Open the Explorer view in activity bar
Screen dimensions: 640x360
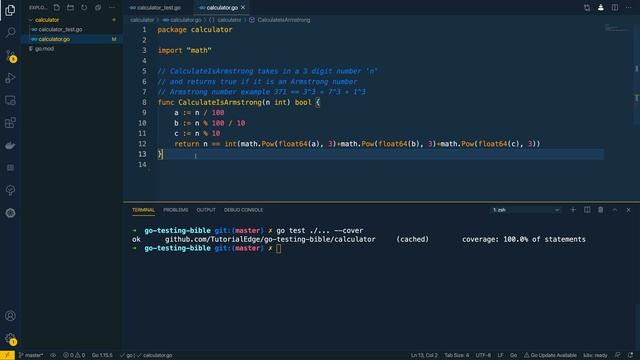10,10
